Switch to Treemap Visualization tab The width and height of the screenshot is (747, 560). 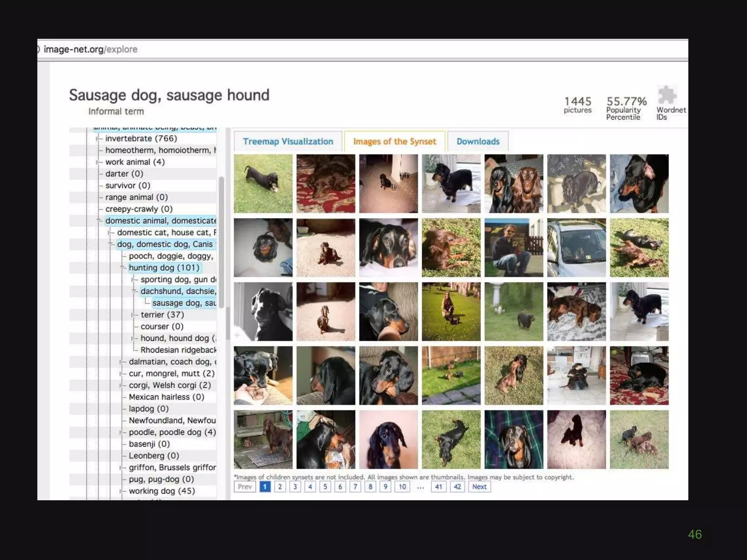pos(288,141)
